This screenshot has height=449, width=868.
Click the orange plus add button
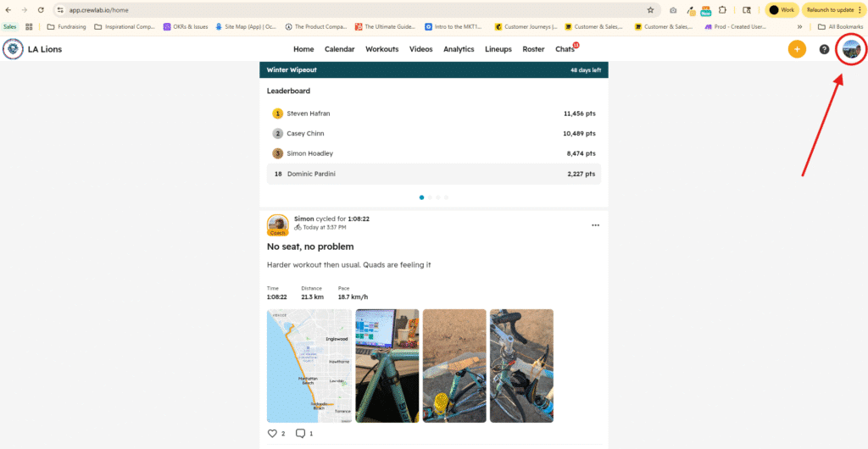pos(797,49)
